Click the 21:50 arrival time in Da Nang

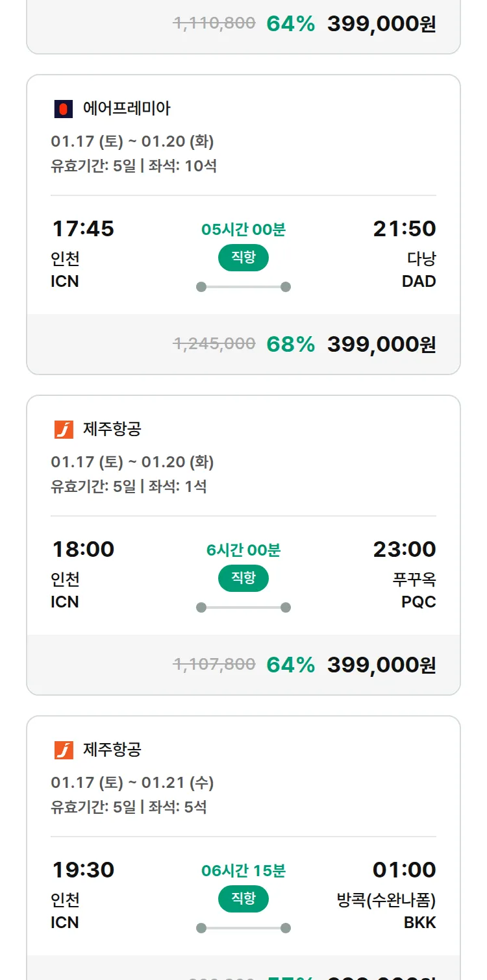404,228
